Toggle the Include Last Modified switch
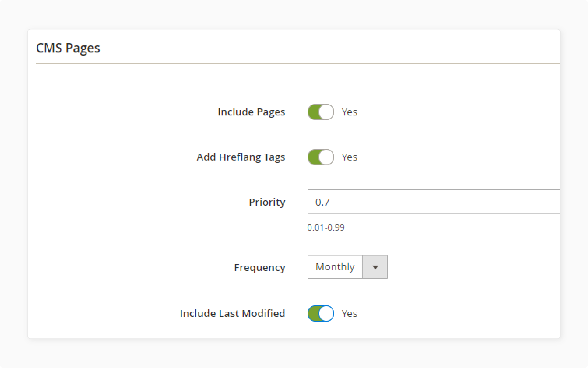Image resolution: width=588 pixels, height=368 pixels. click(321, 314)
